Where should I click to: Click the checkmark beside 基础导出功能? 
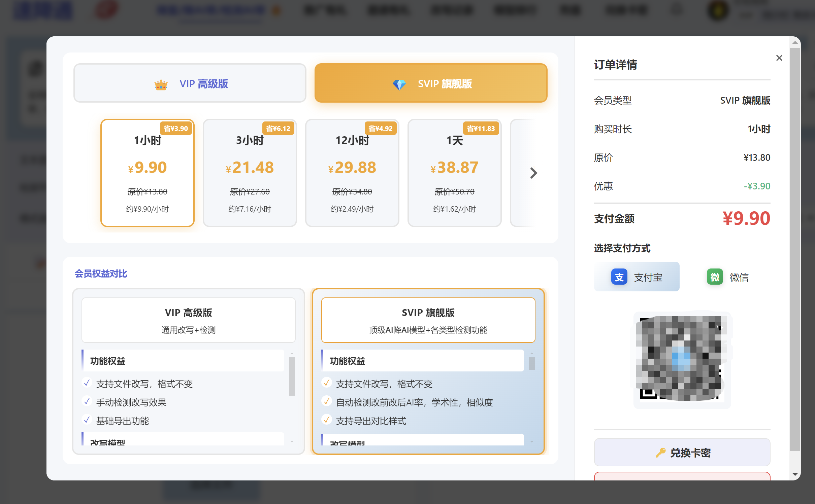pos(87,420)
